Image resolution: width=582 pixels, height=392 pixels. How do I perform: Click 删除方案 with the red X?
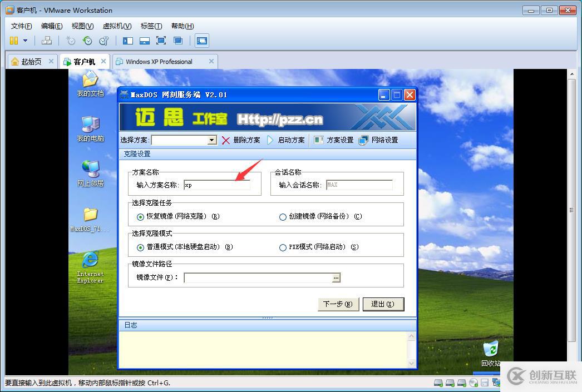pos(241,140)
